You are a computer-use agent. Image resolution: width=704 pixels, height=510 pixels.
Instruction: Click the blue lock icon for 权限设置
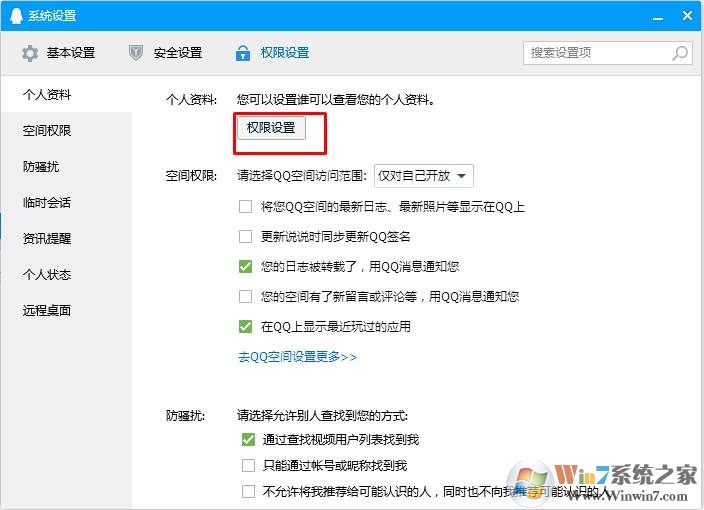(243, 53)
